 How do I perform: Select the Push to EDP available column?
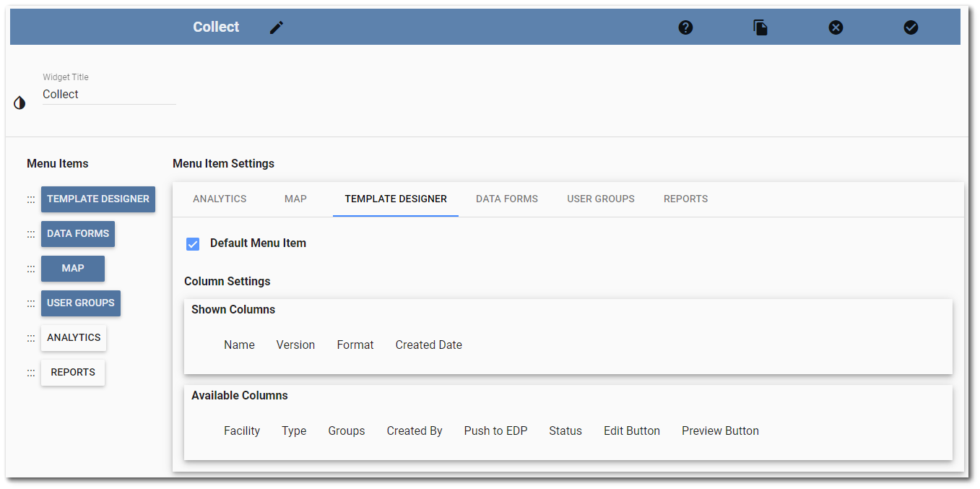[x=495, y=430]
